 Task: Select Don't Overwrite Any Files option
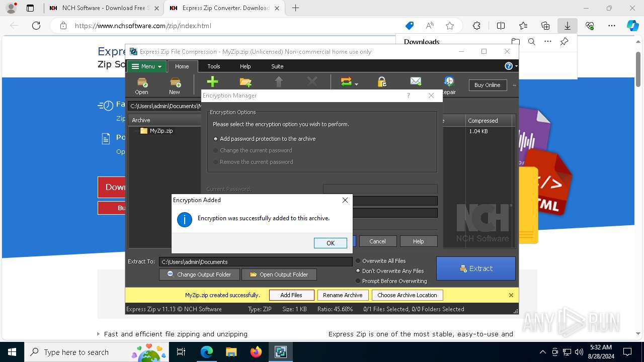click(389, 271)
